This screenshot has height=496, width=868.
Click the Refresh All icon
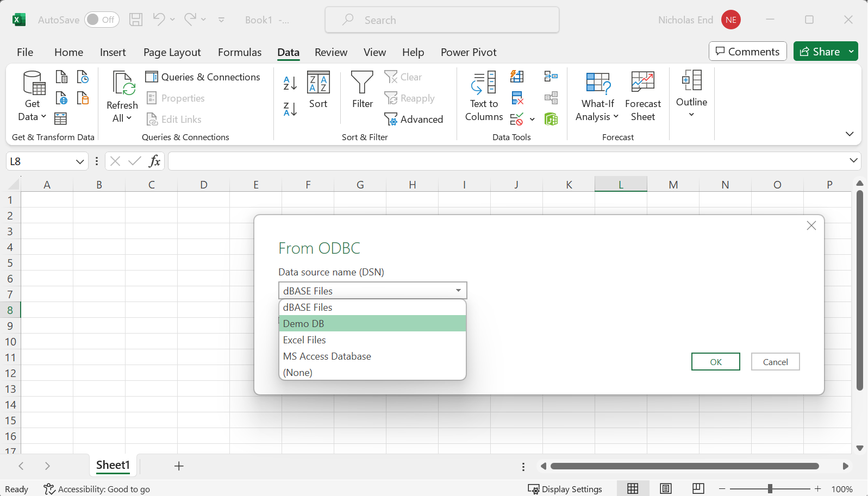click(x=123, y=85)
